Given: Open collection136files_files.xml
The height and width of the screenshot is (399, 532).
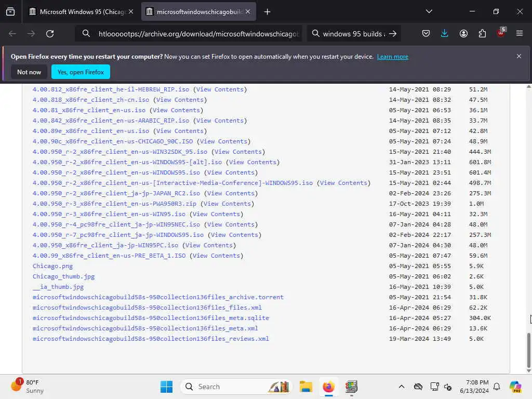Looking at the screenshot, I should point(147,308).
